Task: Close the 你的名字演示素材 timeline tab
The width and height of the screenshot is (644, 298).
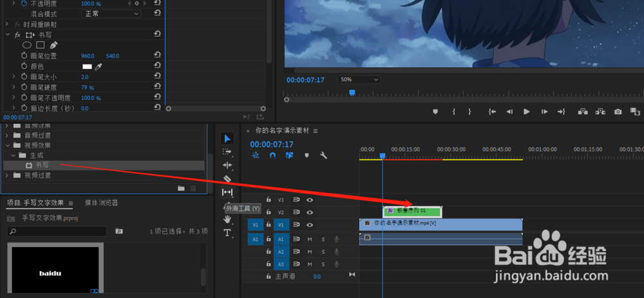Action: point(248,131)
